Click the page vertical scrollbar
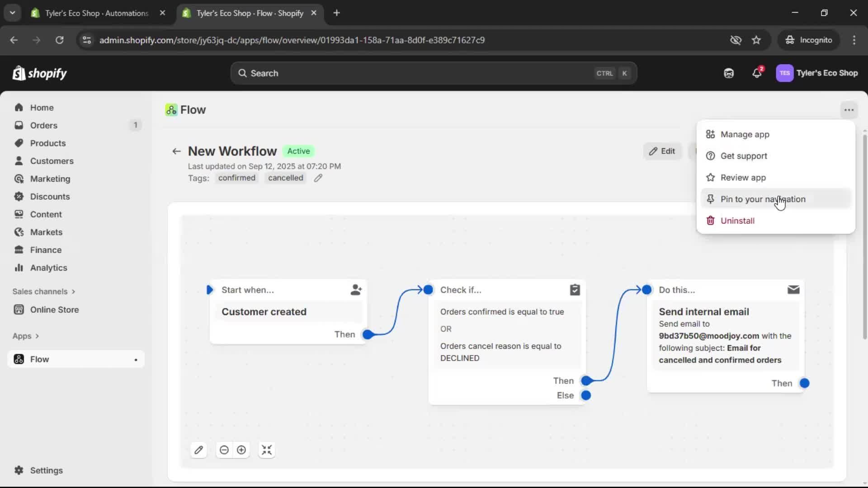868x488 pixels. pos(864,237)
